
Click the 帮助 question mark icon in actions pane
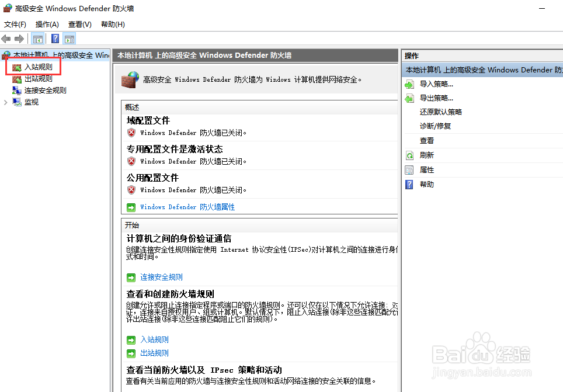tap(409, 185)
